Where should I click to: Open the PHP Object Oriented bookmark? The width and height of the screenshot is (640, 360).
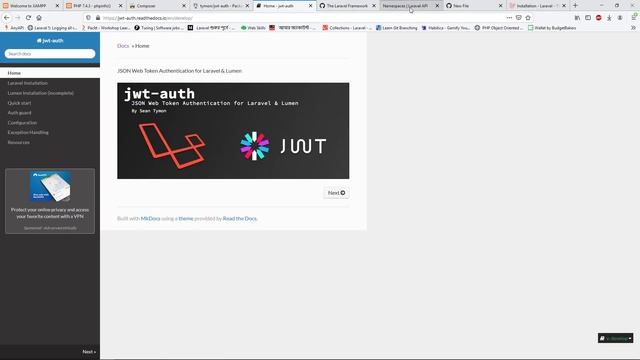click(499, 28)
